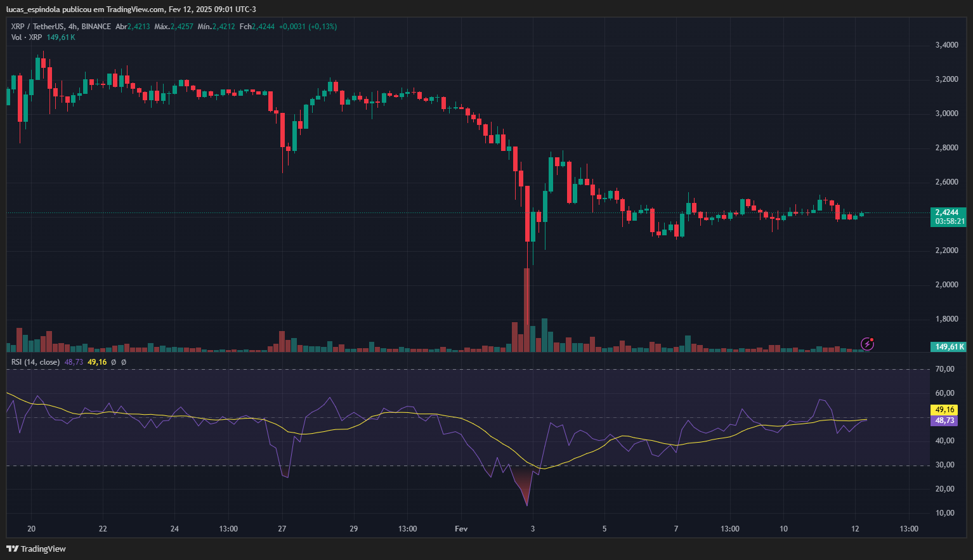Viewport: 973px width, 560px height.
Task: Click the green 149,61 K volume axis label
Action: 950,347
